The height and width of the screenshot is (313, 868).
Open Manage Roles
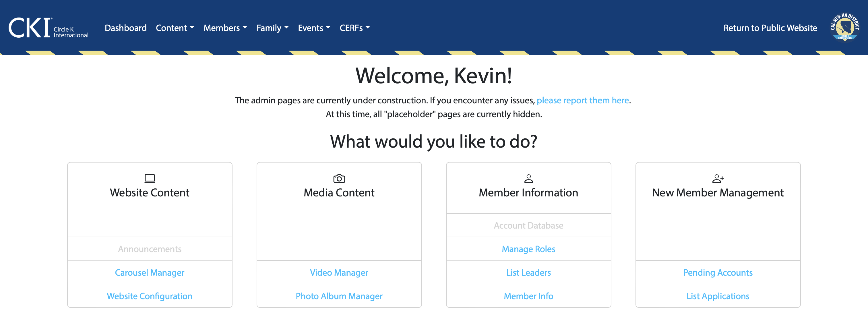coord(528,249)
